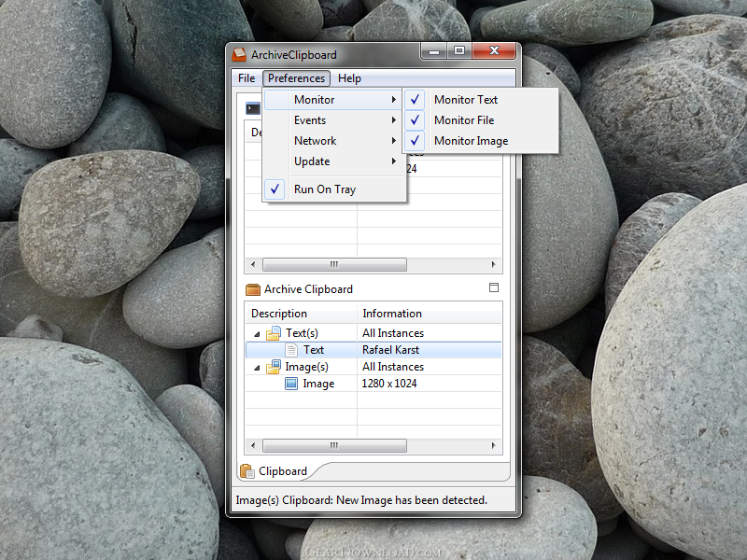Minimize the ArchiveClipboard window
The image size is (747, 560).
pos(434,51)
